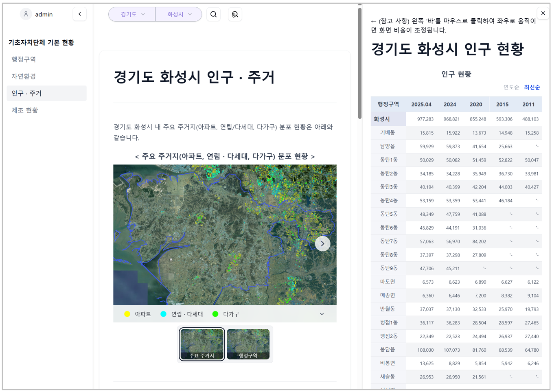Image resolution: width=552 pixels, height=392 pixels.
Task: Open 행정구역 in the sidebar menu
Action: [24, 59]
